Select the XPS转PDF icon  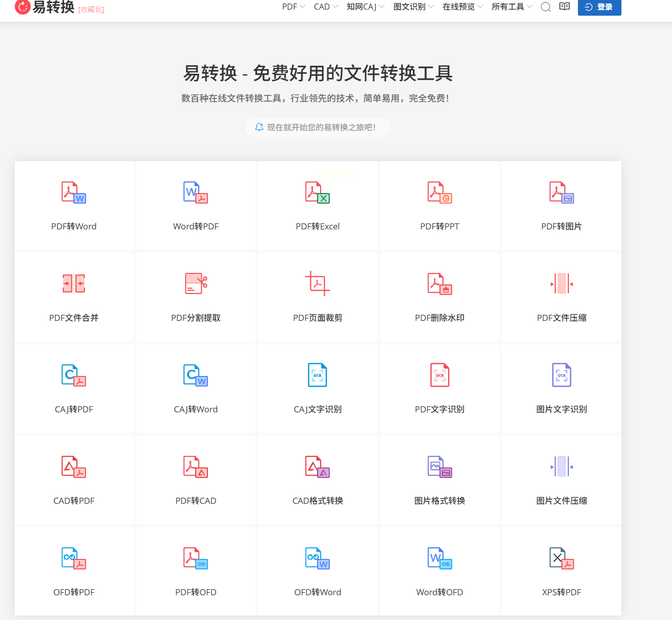pos(561,558)
